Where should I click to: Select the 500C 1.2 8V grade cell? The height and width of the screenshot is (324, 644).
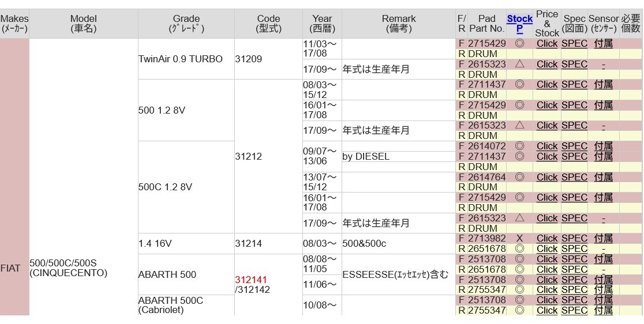186,187
